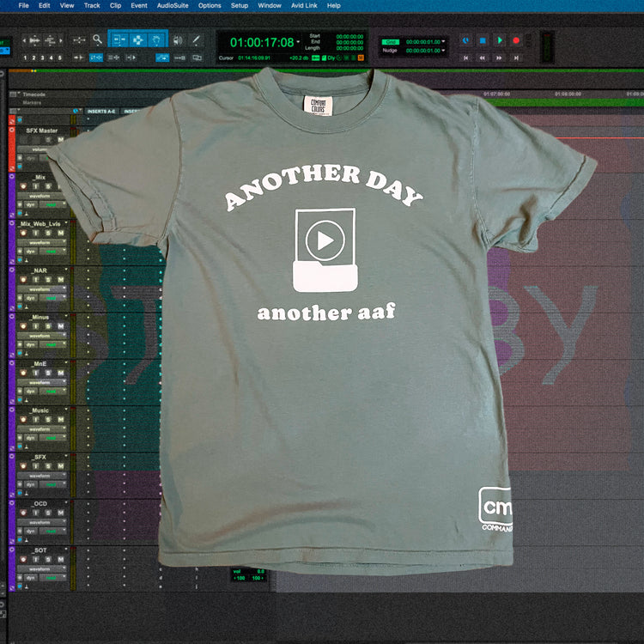Open the AudioSuite menu
This screenshot has height=644, width=644.
click(x=173, y=5)
